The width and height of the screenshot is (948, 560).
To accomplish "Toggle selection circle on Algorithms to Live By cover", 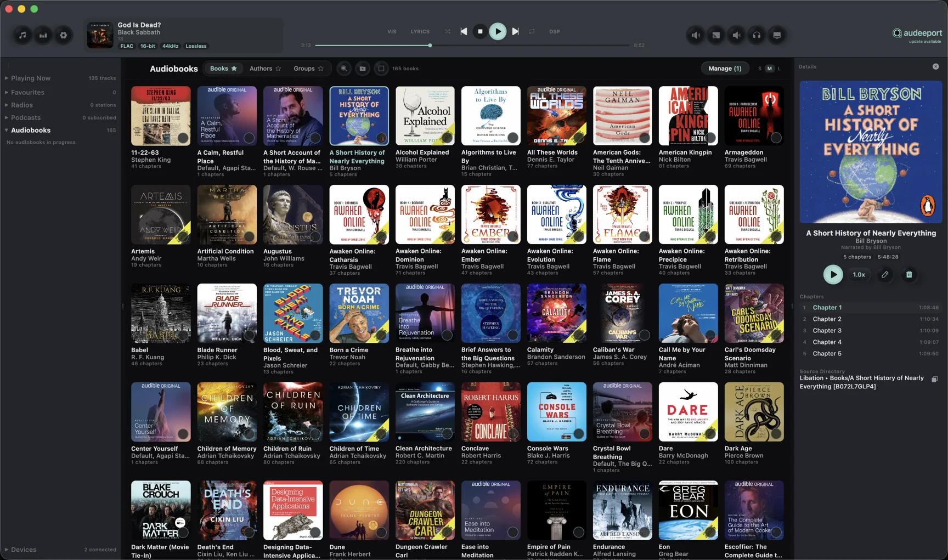I will point(513,138).
